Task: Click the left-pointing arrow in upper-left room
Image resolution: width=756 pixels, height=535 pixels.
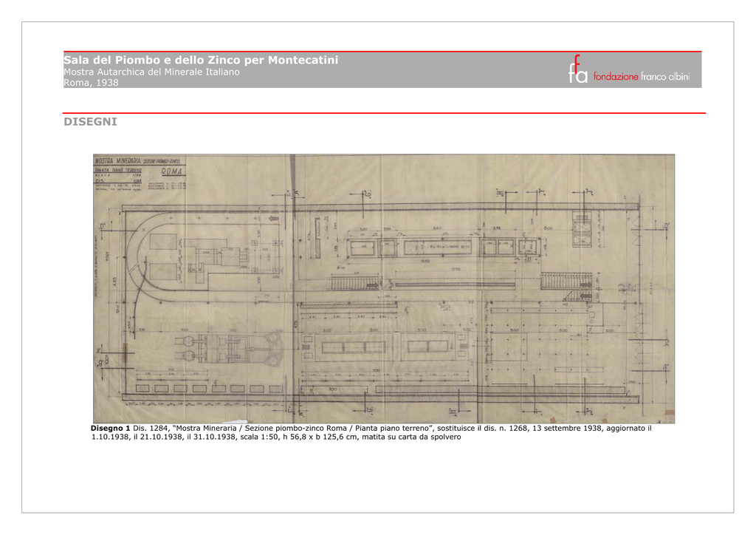Action: (x=275, y=219)
